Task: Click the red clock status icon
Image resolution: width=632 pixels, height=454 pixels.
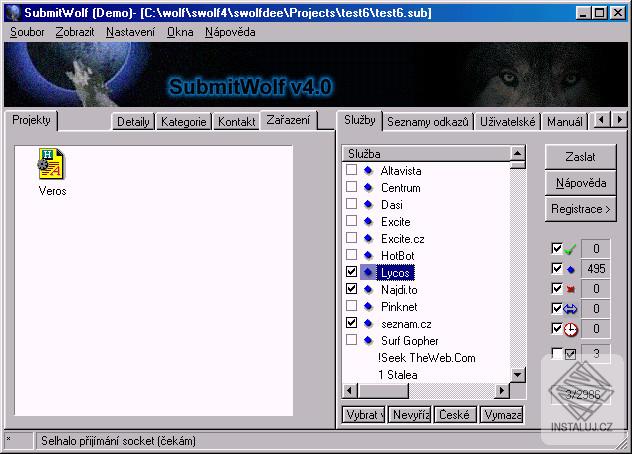Action: (570, 329)
